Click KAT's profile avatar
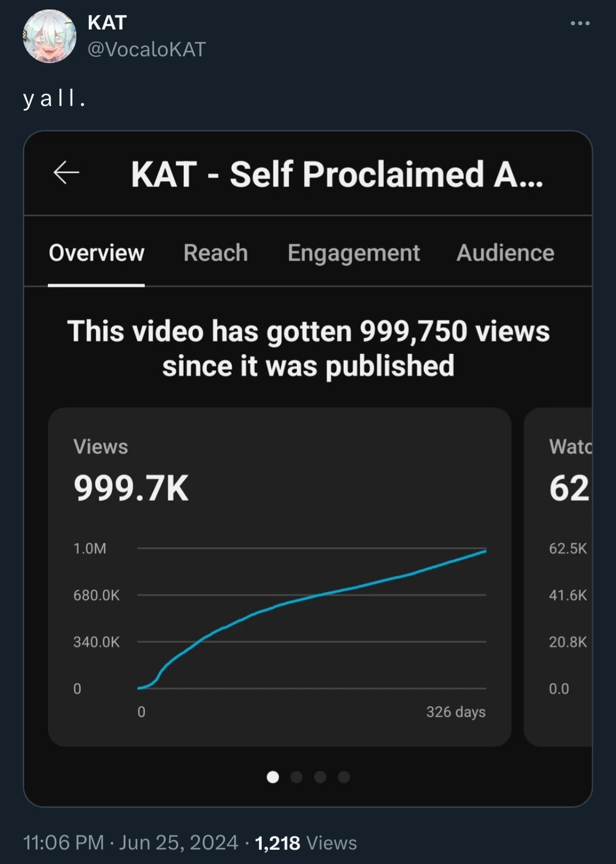 (51, 36)
